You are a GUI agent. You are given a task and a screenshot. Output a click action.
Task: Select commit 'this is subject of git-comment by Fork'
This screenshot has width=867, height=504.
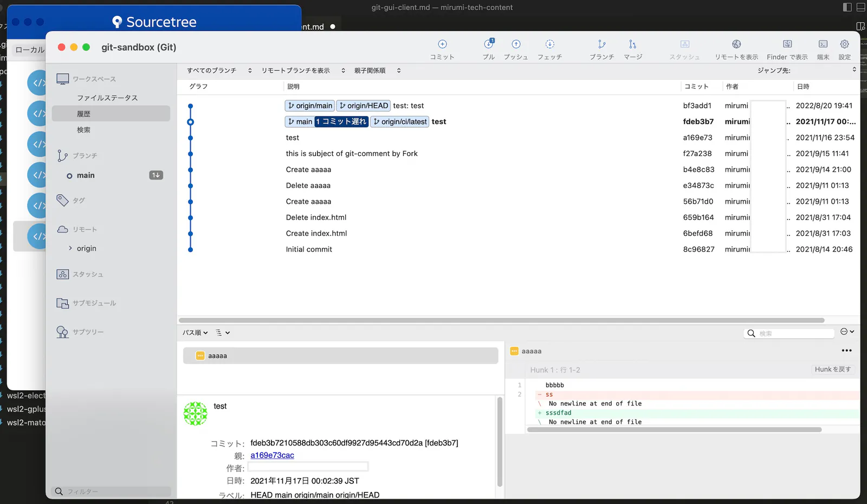tap(518, 154)
